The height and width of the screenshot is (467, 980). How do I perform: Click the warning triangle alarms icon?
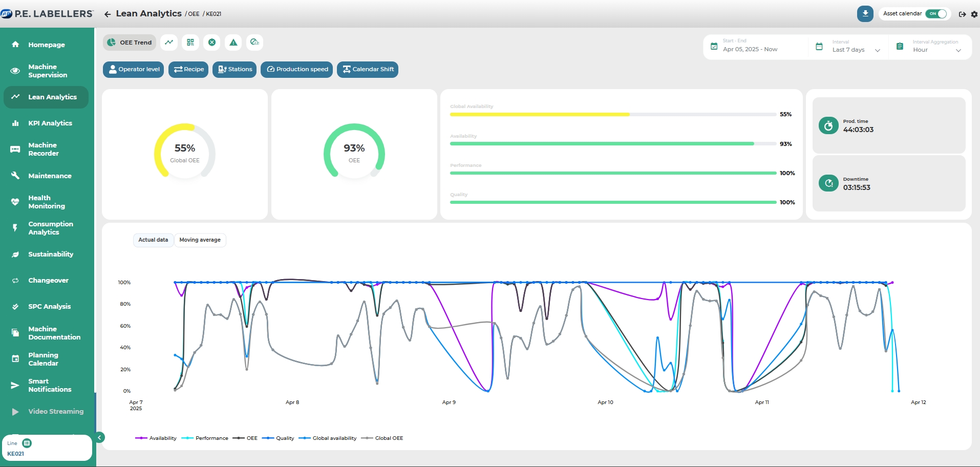[x=233, y=43]
